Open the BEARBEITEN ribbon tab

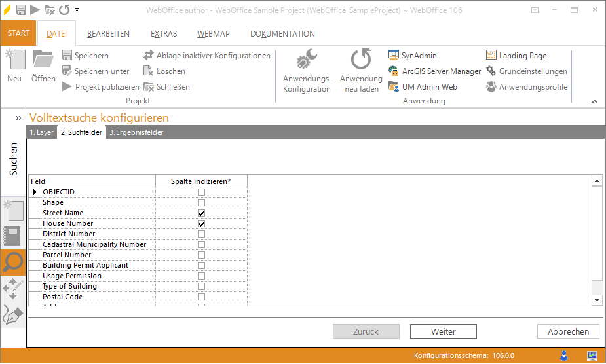tap(108, 34)
